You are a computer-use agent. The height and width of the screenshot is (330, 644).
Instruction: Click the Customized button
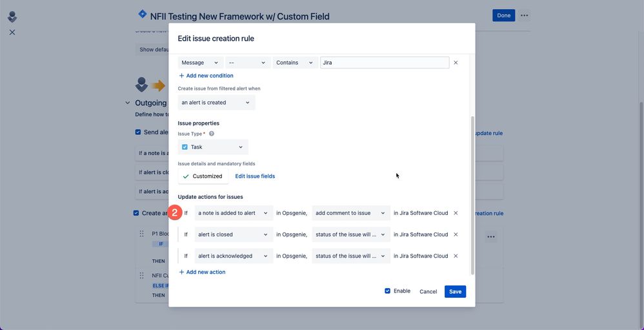point(203,176)
